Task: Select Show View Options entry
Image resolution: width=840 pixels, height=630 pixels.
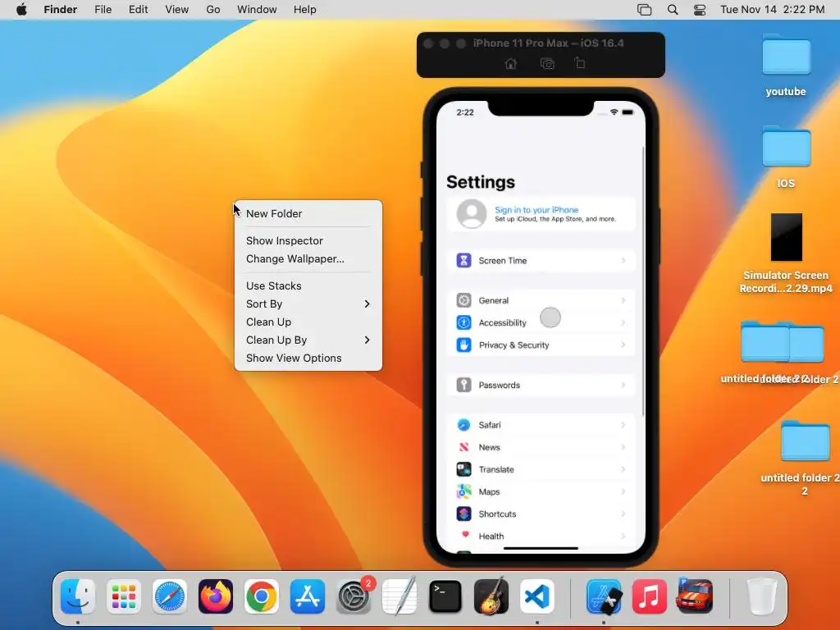Action: 308,358
